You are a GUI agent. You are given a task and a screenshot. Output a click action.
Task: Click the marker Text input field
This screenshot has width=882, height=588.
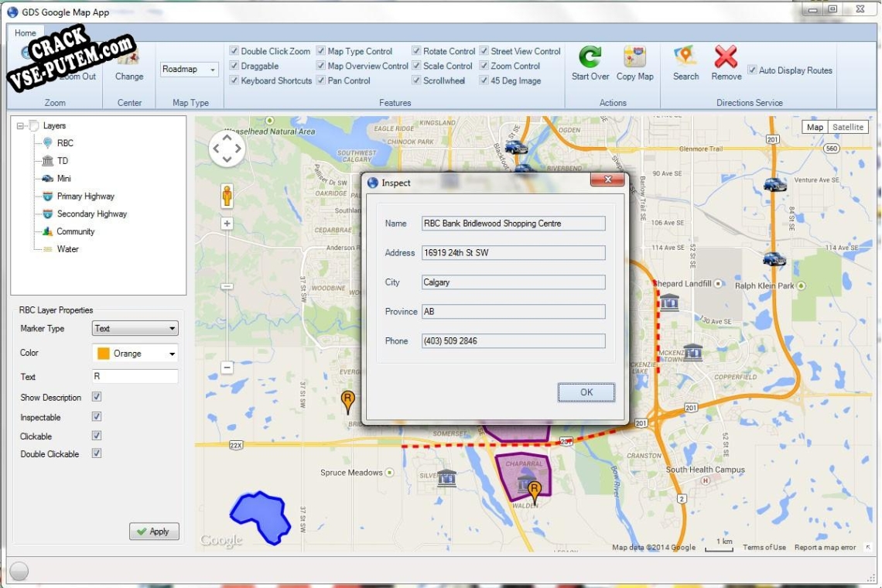click(x=135, y=377)
